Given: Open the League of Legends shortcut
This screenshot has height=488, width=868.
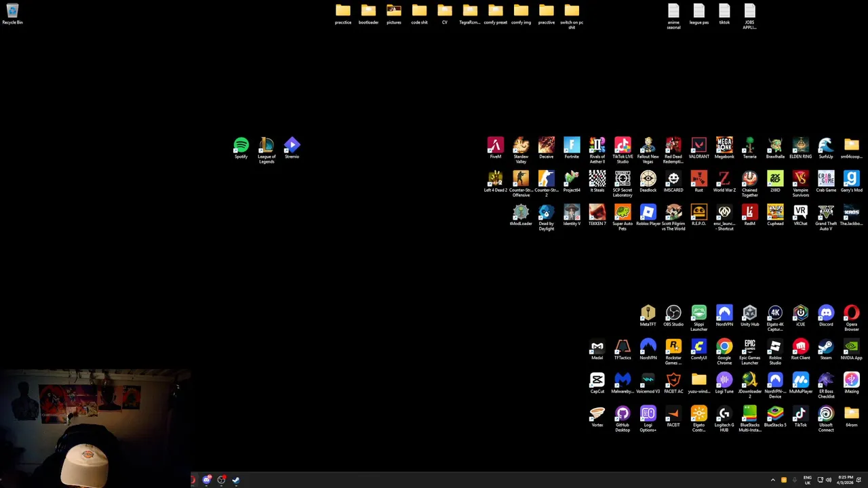Looking at the screenshot, I should tap(267, 150).
